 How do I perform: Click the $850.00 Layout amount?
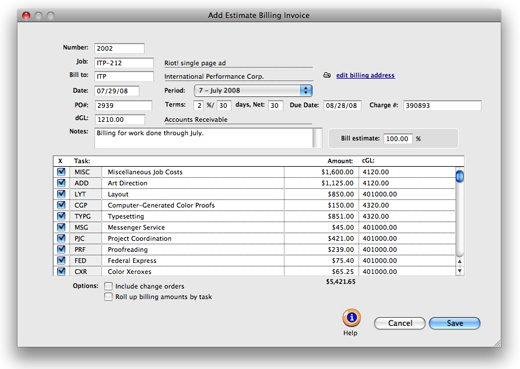tap(341, 194)
